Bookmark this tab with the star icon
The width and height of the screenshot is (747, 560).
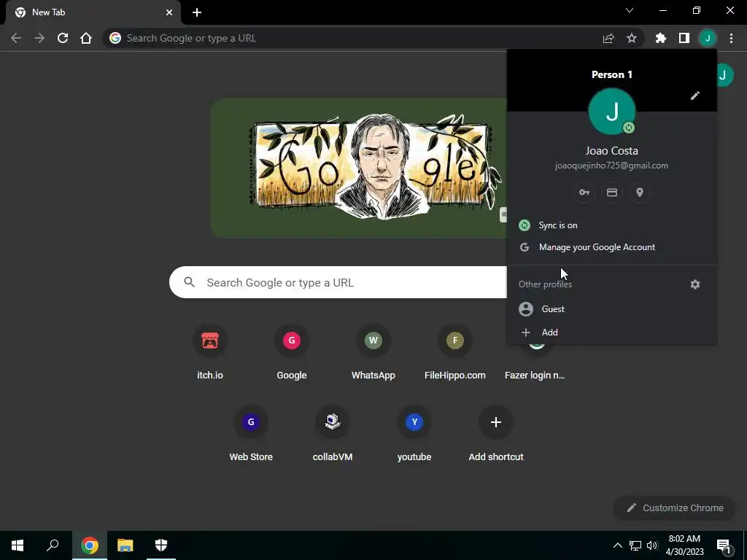632,38
